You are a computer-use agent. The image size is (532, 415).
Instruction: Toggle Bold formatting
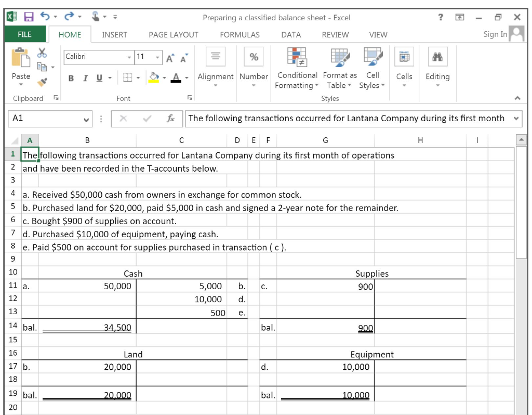point(71,78)
